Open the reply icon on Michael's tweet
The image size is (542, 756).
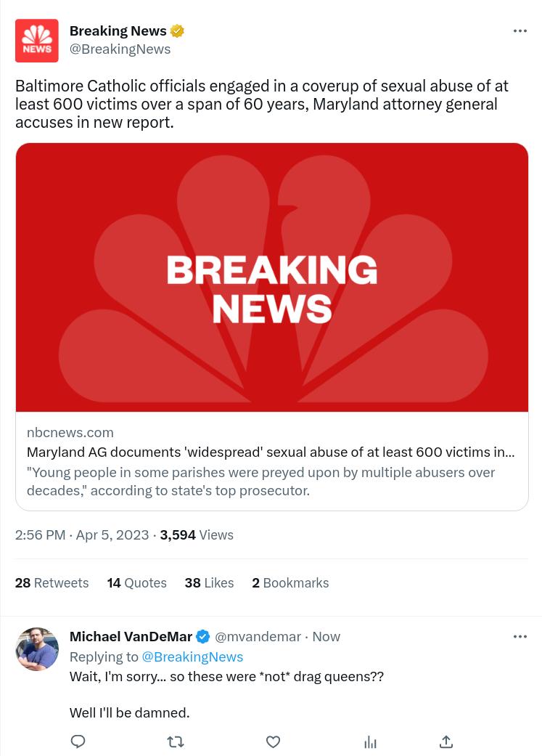pos(78,741)
